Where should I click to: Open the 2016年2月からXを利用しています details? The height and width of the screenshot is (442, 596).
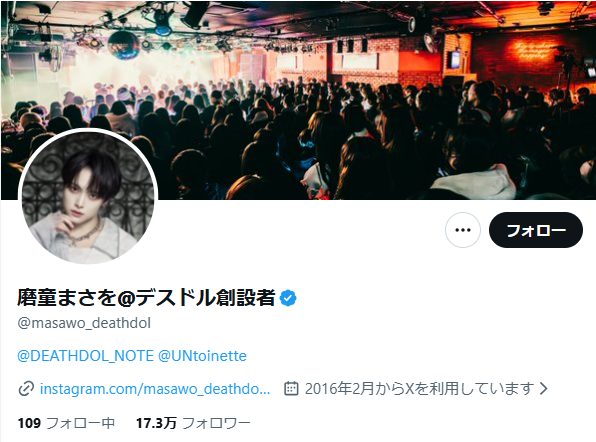point(420,388)
